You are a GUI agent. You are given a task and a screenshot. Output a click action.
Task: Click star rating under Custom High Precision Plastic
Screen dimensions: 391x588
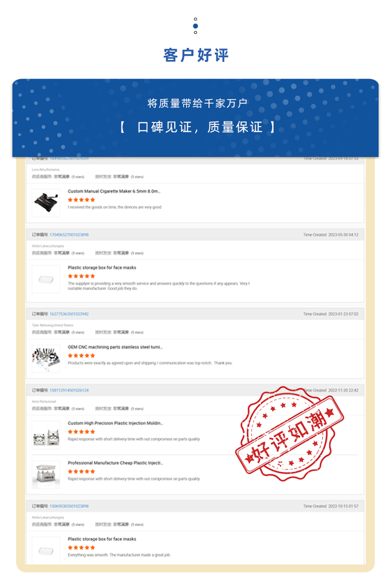pos(81,432)
